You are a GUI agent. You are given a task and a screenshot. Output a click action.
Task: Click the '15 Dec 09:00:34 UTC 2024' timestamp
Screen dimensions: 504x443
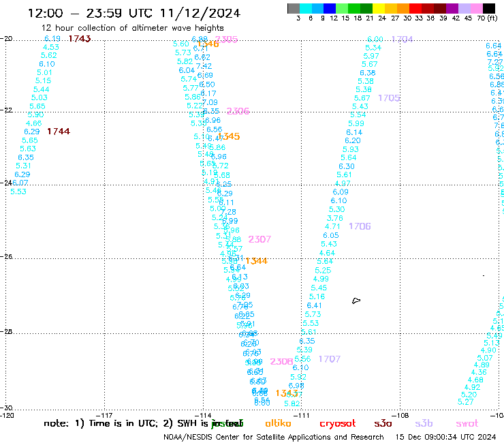point(446,437)
